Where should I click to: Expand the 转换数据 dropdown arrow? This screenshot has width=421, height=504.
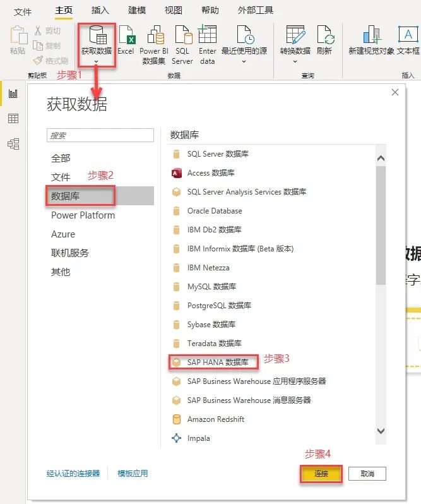tap(295, 61)
